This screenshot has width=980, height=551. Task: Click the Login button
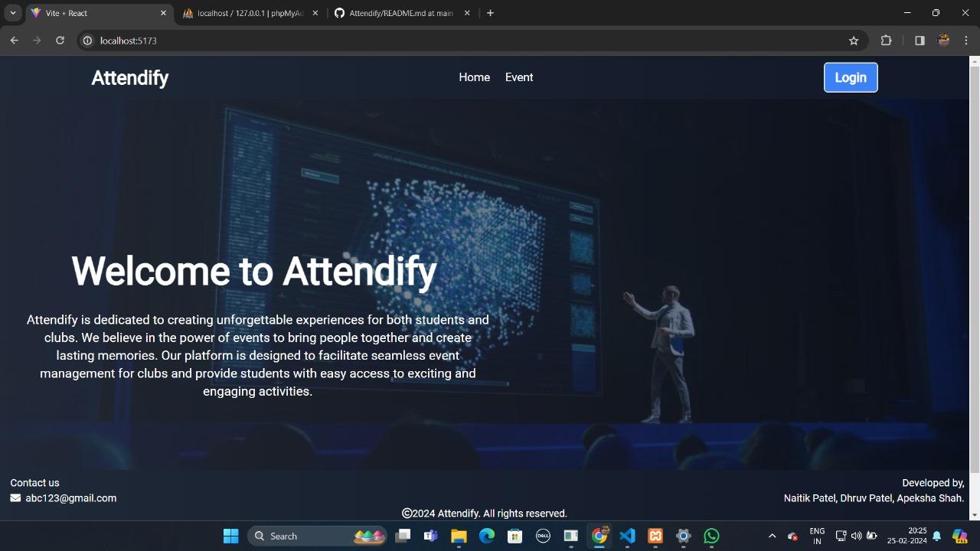pos(851,77)
